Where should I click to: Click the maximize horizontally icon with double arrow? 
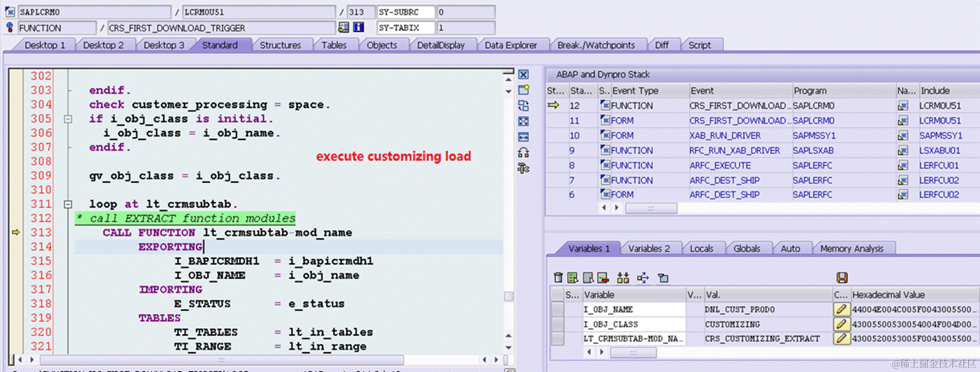[x=523, y=137]
